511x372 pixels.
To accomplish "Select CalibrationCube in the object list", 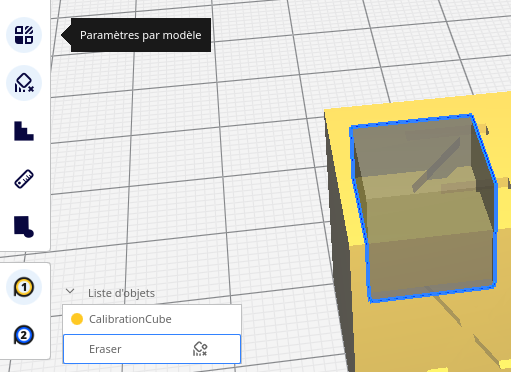I will coord(152,319).
